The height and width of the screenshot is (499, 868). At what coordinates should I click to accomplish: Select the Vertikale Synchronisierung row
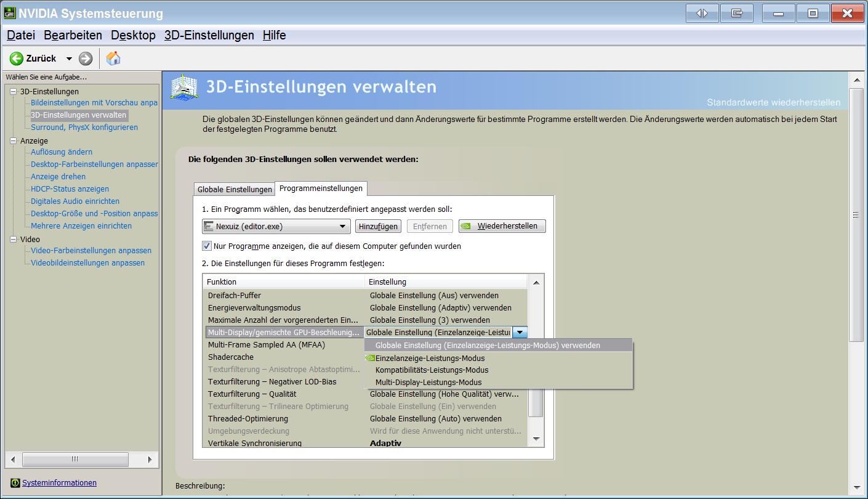click(x=365, y=443)
